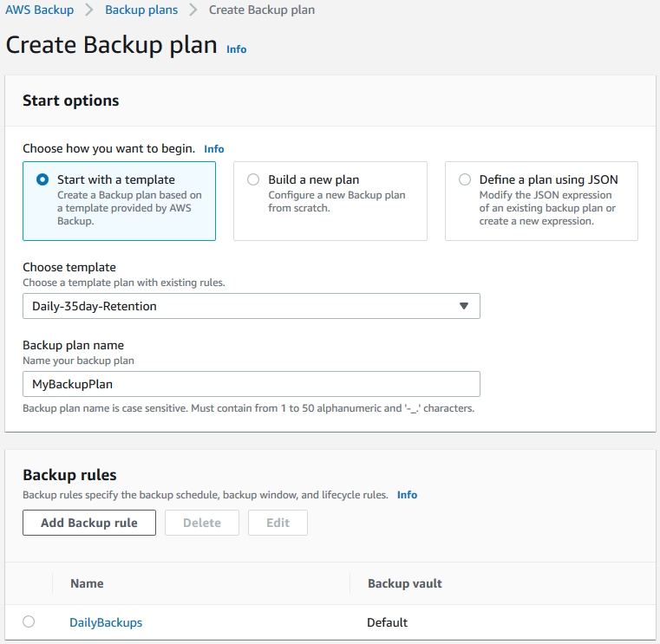
Task: Open Info beside how to begin
Action: (x=214, y=149)
